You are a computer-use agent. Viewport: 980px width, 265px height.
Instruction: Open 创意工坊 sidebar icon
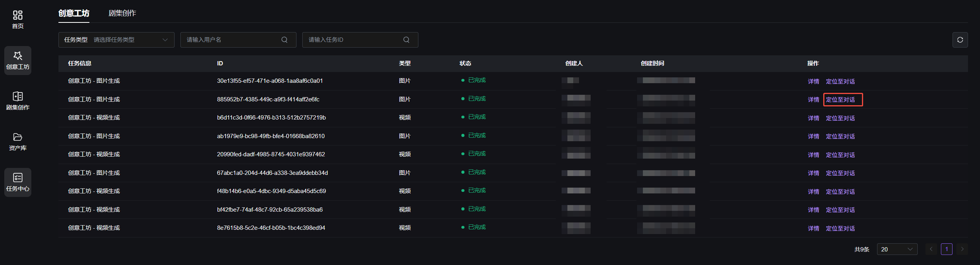(18, 60)
